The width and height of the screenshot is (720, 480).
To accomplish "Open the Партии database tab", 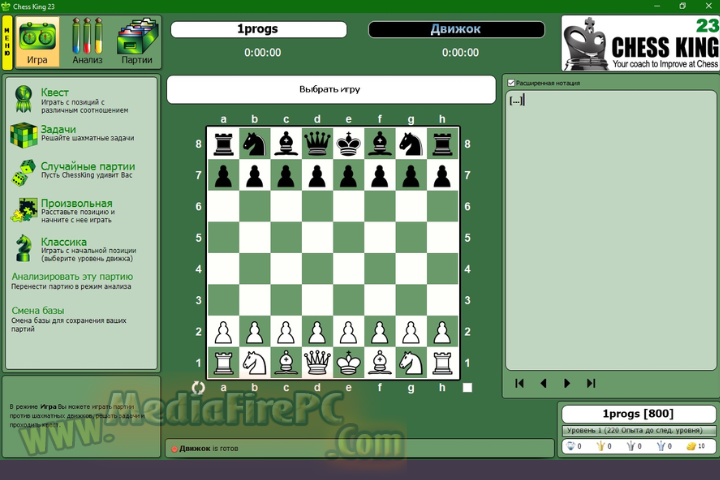I will click(x=137, y=42).
